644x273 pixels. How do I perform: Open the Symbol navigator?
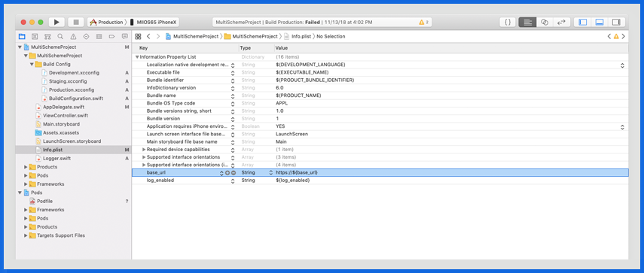click(x=47, y=36)
